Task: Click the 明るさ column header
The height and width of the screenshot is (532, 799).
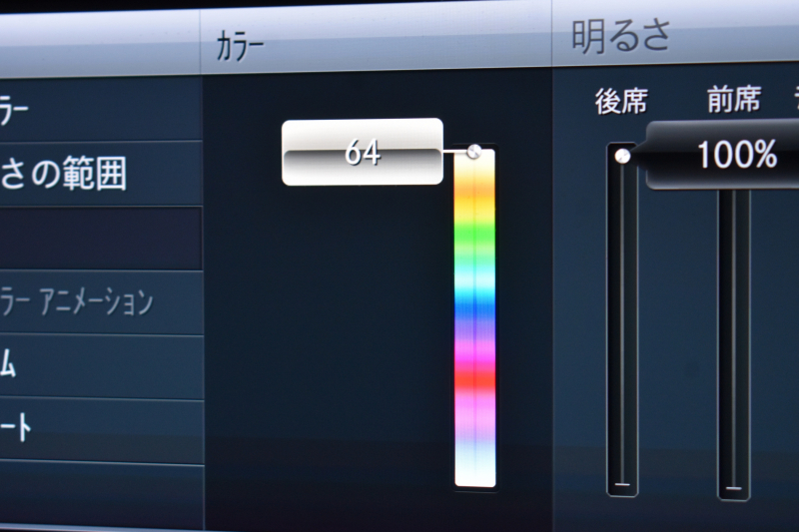Action: point(620,37)
